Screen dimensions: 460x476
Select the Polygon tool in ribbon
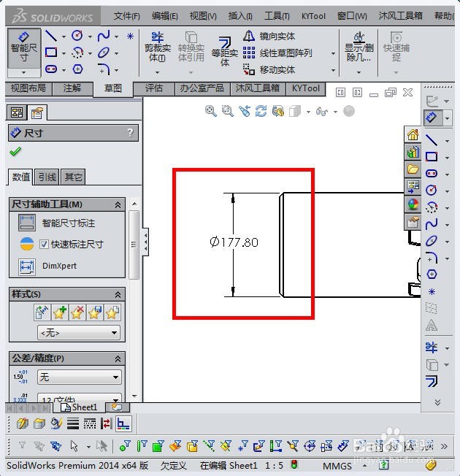(x=77, y=69)
